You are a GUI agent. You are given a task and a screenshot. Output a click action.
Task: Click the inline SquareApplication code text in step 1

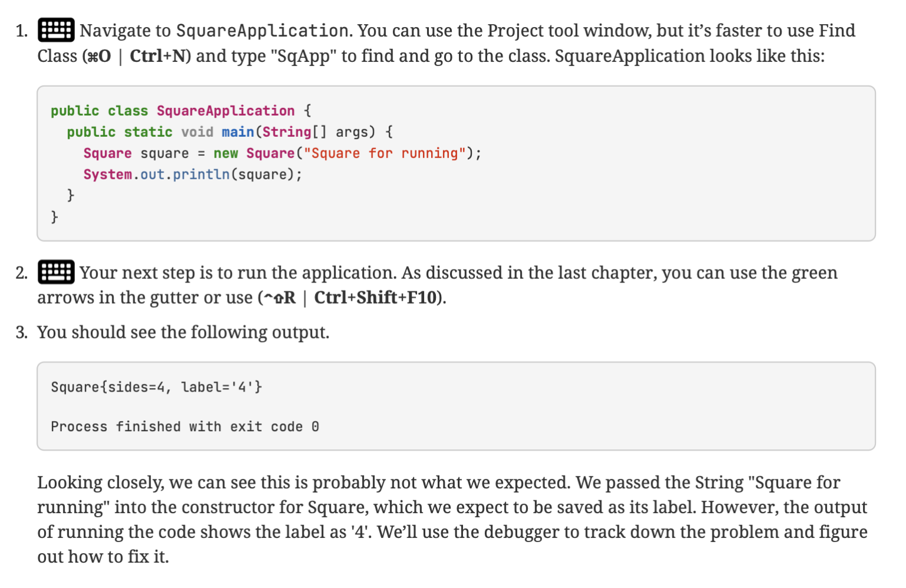(x=262, y=31)
